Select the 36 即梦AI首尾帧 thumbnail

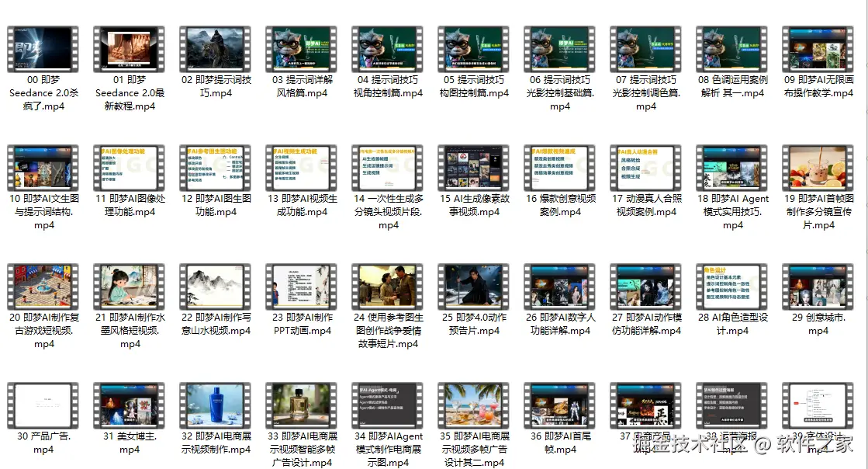tap(559, 405)
